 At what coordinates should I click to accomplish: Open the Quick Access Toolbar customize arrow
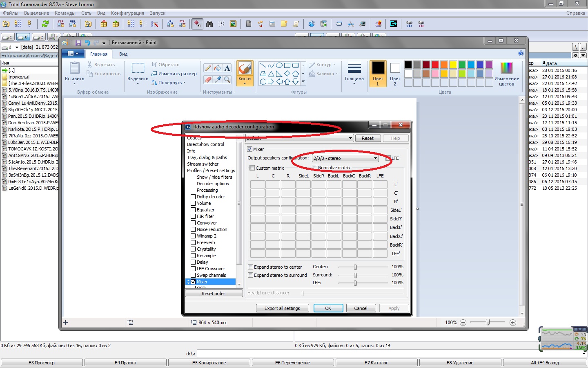click(104, 43)
